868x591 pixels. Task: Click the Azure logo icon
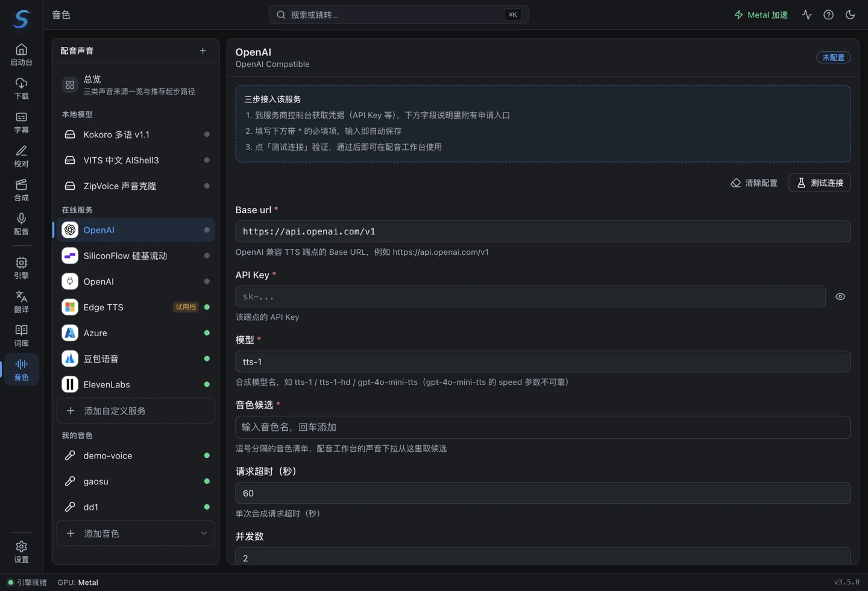click(x=70, y=333)
